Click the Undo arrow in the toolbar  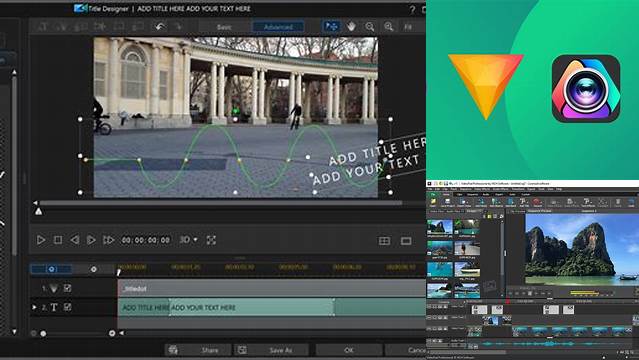pyautogui.click(x=160, y=27)
